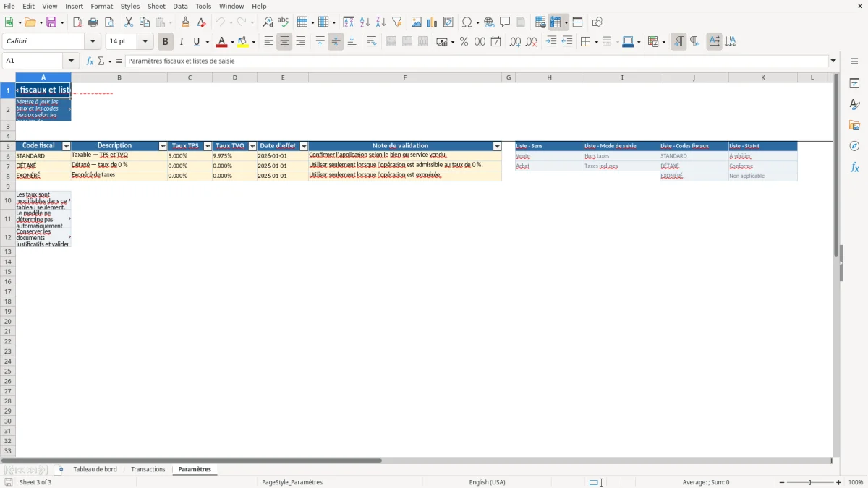This screenshot has width=868, height=488.
Task: Clear direct formatting
Action: 202,22
